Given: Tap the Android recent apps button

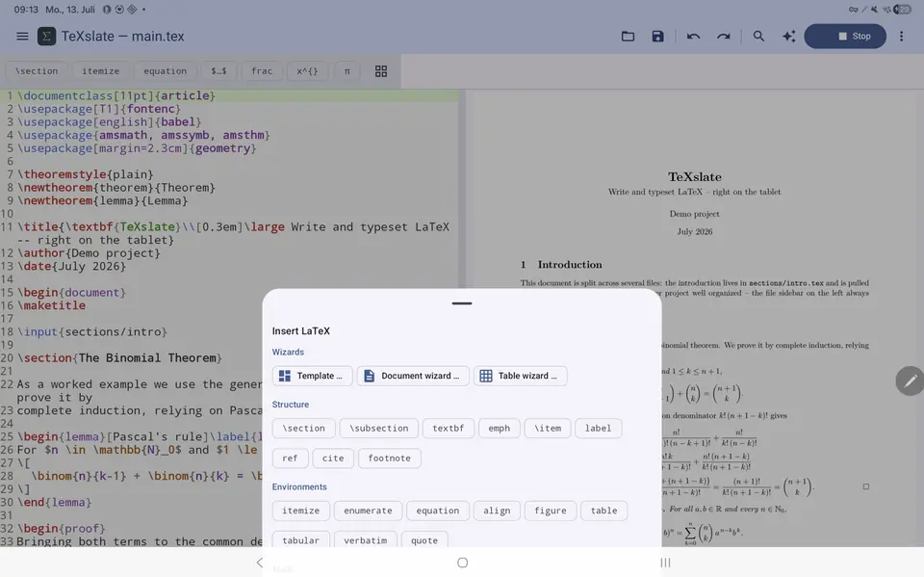Looking at the screenshot, I should click(x=665, y=563).
